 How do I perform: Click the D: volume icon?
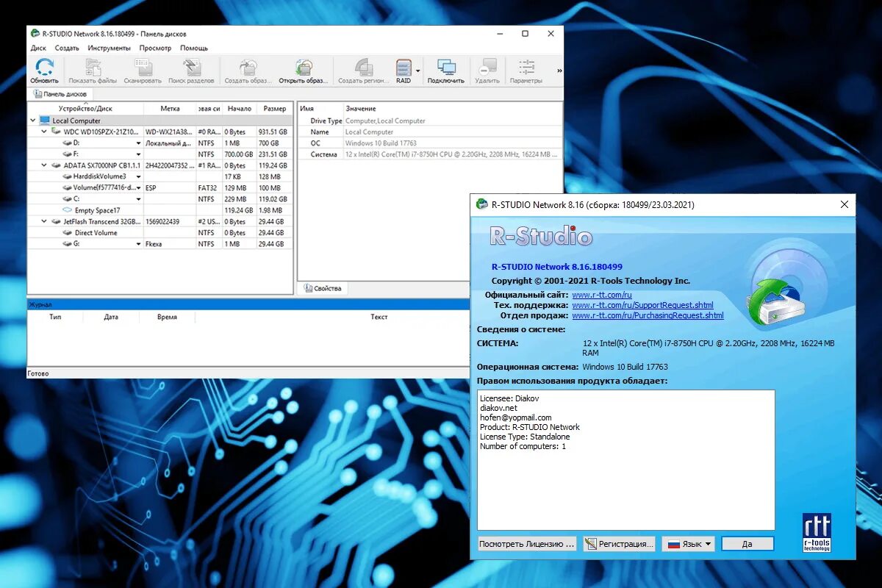coord(67,143)
